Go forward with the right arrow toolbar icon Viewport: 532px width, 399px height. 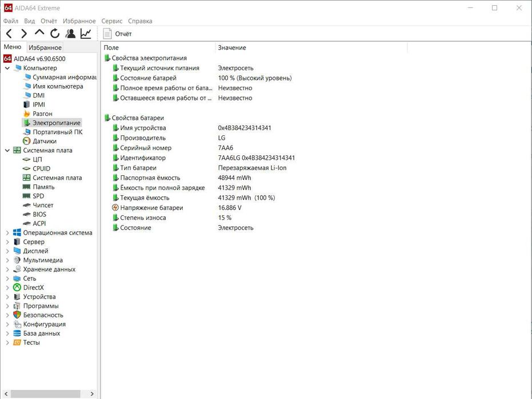click(24, 34)
